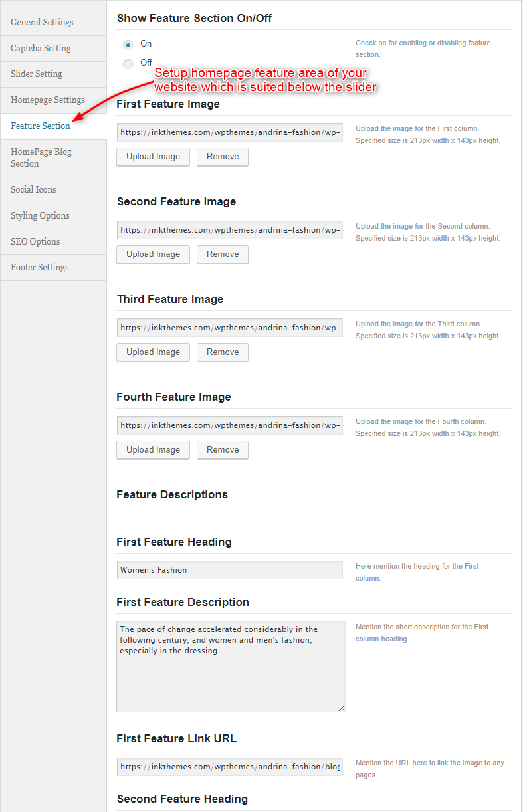The width and height of the screenshot is (523, 812).
Task: Go to Homepage Settings tab
Action: [53, 100]
